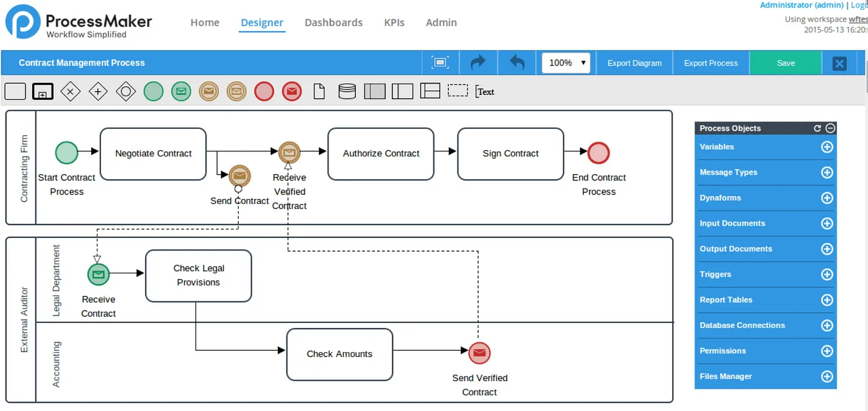This screenshot has height=411, width=868.
Task: Select the red End message event tool
Action: (x=292, y=92)
